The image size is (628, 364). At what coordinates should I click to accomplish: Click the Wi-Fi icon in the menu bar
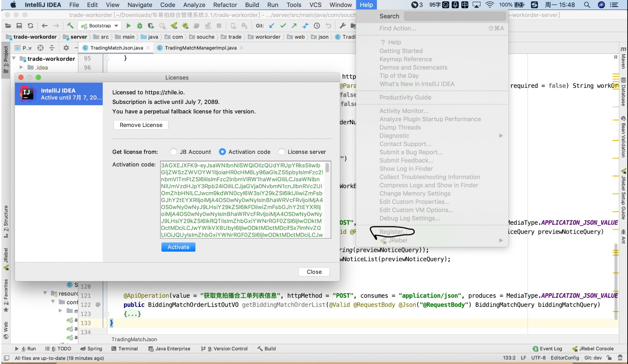click(x=490, y=5)
